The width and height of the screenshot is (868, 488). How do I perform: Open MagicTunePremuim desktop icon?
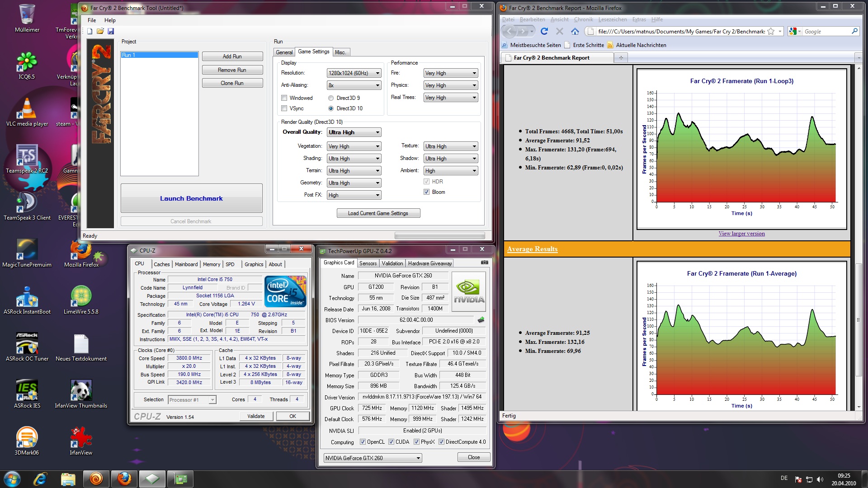coord(27,253)
